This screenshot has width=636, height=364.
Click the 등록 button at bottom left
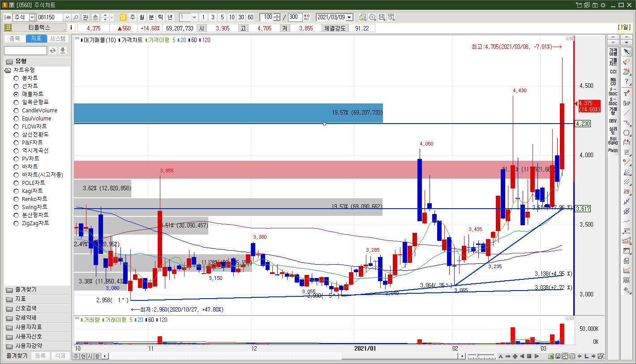pyautogui.click(x=40, y=355)
